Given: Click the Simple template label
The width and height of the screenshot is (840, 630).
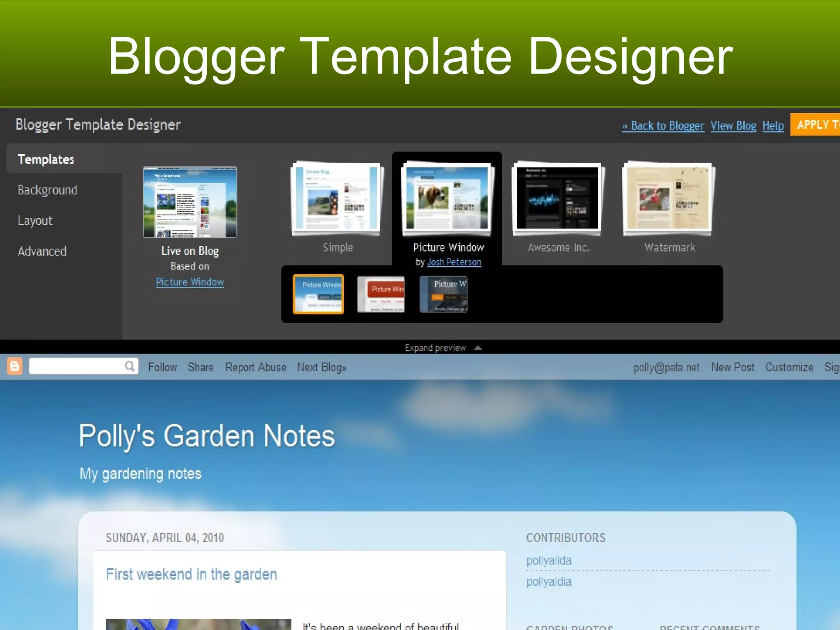Looking at the screenshot, I should point(338,247).
